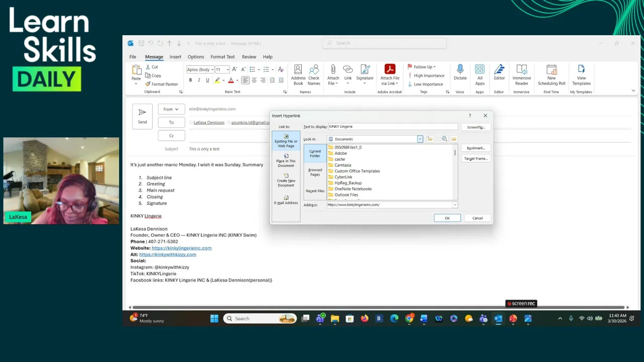The width and height of the screenshot is (644, 362).
Task: Click the red font color button
Action: pyautogui.click(x=231, y=80)
